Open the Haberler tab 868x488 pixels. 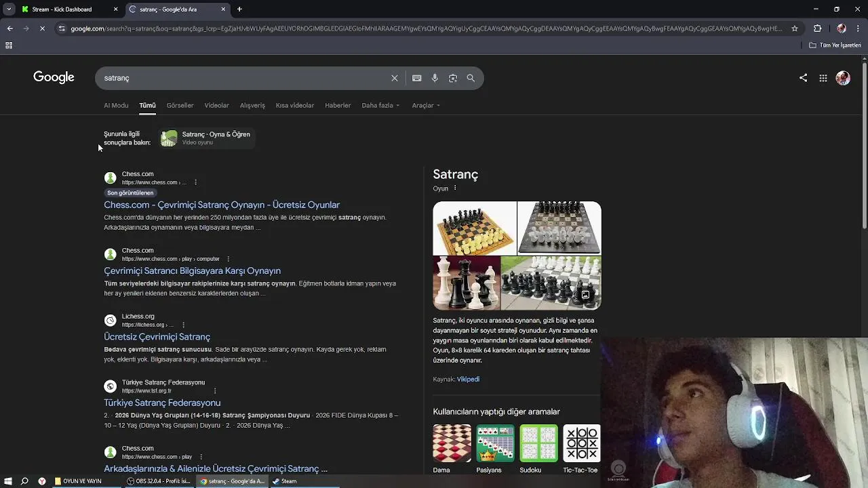point(338,106)
